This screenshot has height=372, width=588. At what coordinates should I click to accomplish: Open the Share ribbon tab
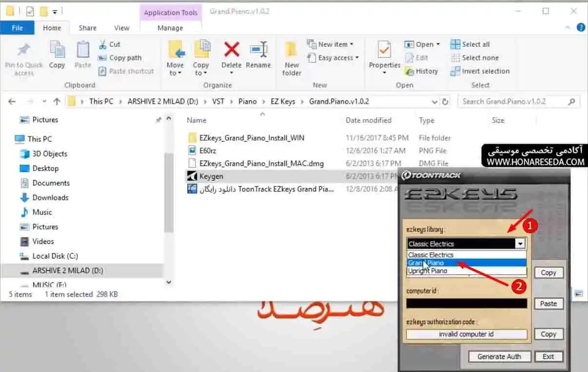88,28
